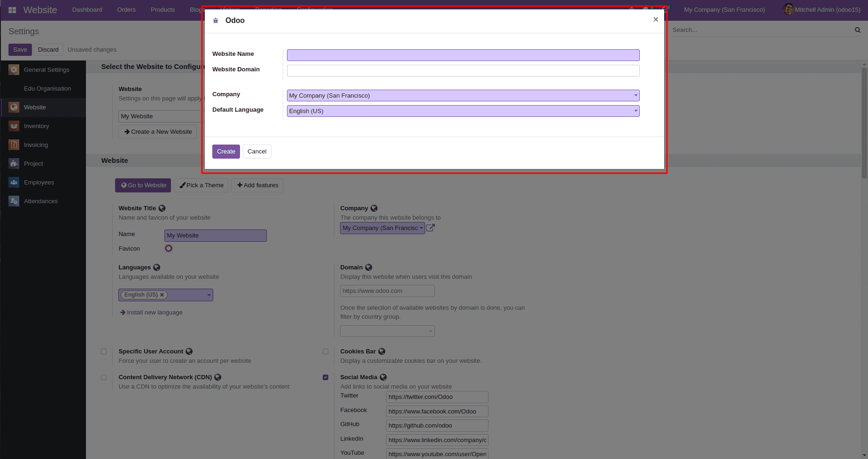This screenshot has height=459, width=868.
Task: Select Inventory settings tab
Action: [x=43, y=126]
